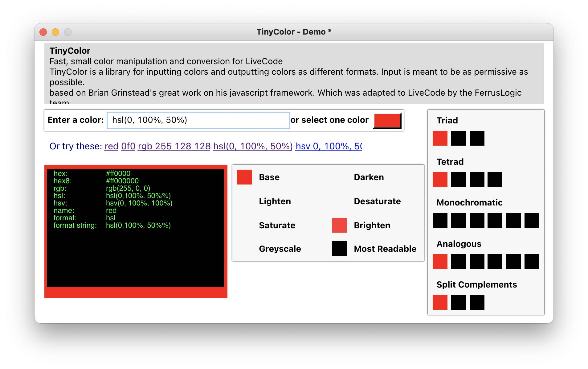588x369 pixels.
Task: Click the format row's value 'hsl'
Action: [111, 218]
